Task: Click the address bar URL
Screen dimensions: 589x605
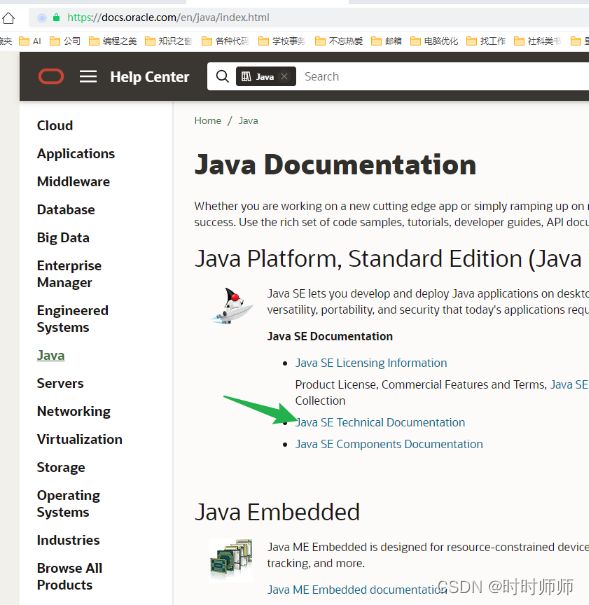Action: coord(168,17)
